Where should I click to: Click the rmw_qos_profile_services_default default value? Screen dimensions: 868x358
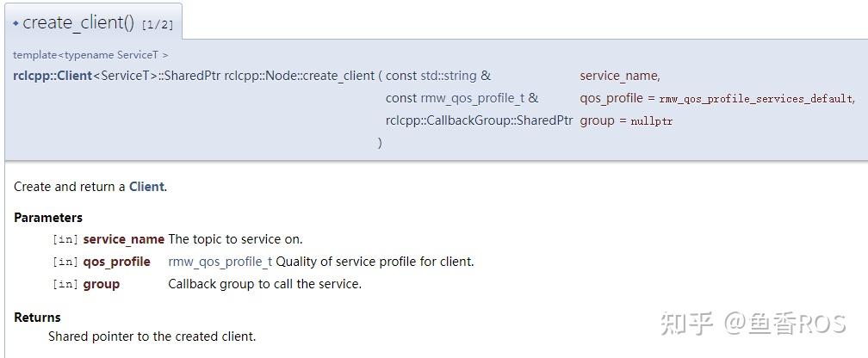[x=756, y=99]
